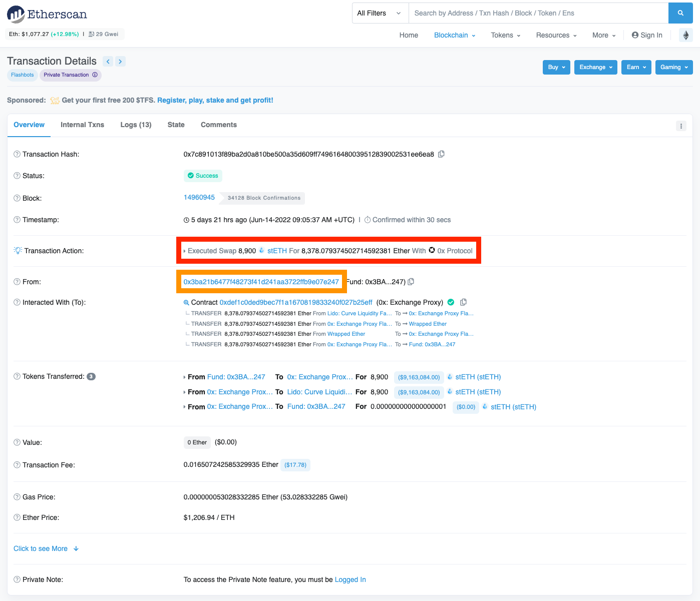Expand the Resources menu

pyautogui.click(x=556, y=35)
